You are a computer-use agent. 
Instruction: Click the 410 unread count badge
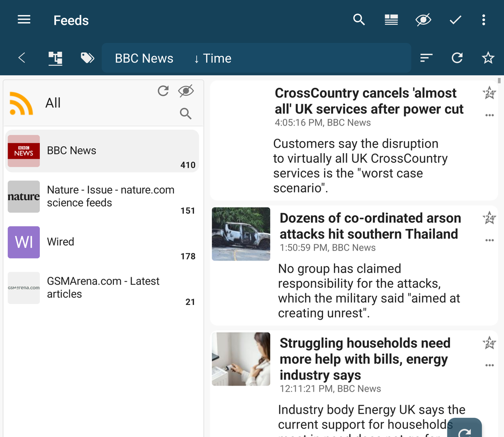[187, 165]
